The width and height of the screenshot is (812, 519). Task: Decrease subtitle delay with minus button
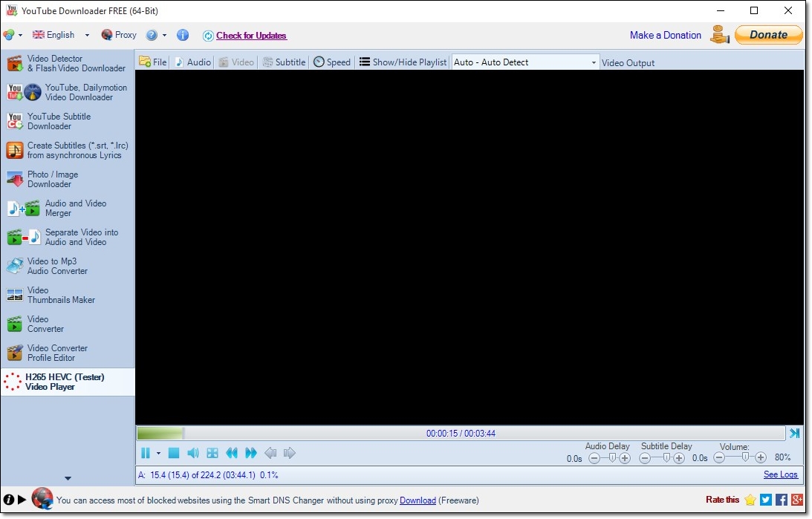coord(645,458)
